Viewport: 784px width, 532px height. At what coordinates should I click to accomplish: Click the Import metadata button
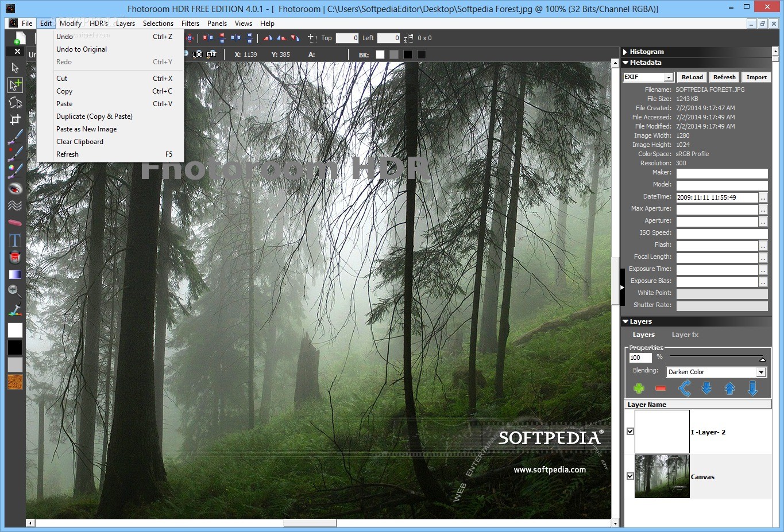[x=756, y=77]
